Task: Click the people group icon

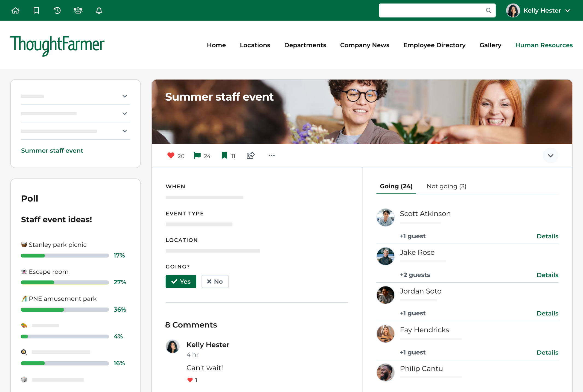Action: pos(78,11)
